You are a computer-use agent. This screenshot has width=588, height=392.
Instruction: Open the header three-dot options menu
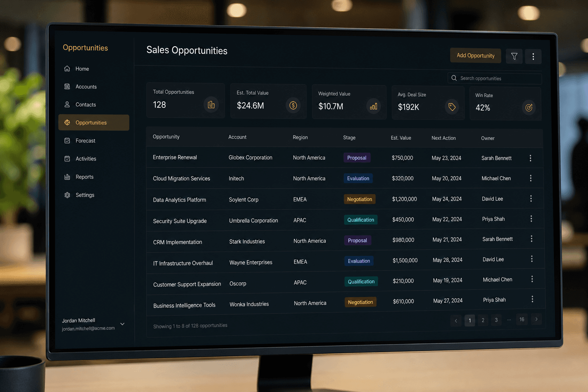click(533, 57)
